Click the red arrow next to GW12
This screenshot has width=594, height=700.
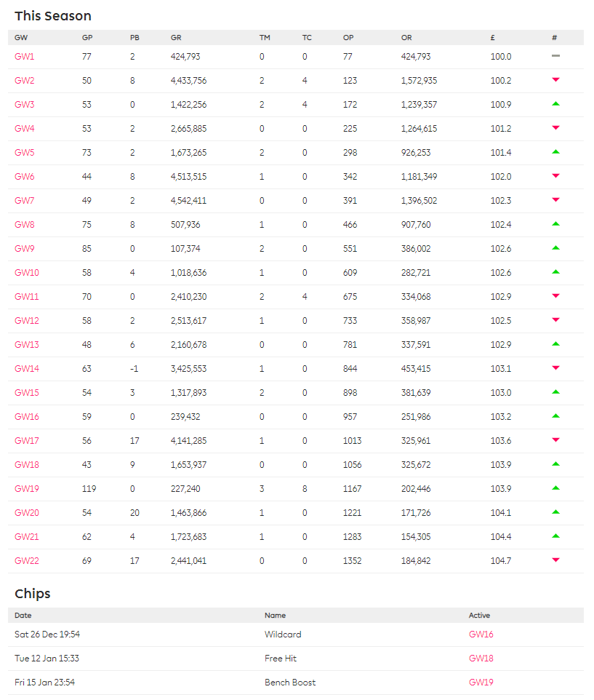click(556, 320)
